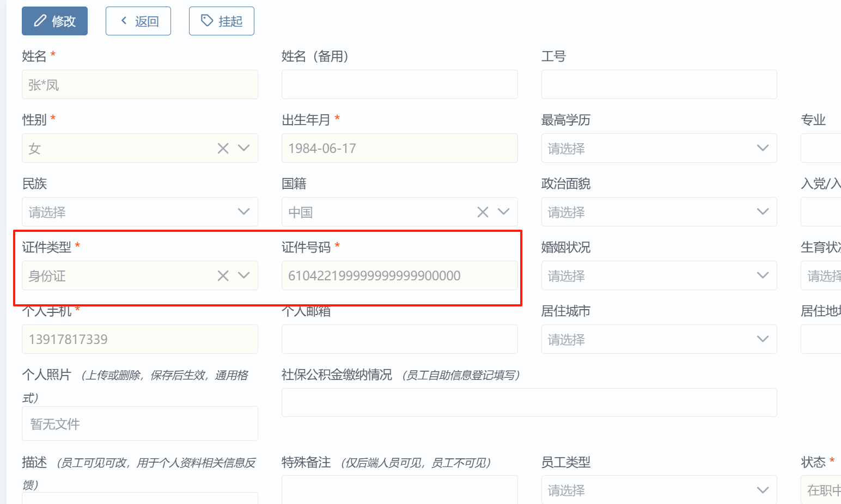Clear the 证件类型 selection
Screen dimensions: 841x504
click(x=223, y=276)
